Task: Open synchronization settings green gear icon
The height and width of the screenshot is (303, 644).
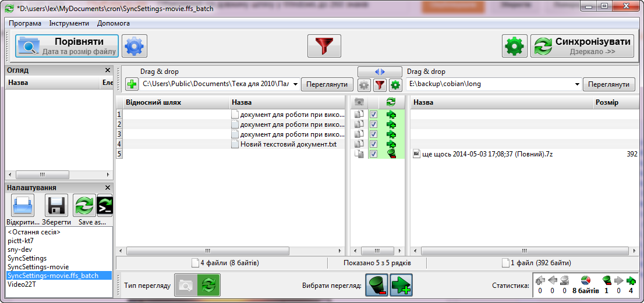Action: [514, 46]
